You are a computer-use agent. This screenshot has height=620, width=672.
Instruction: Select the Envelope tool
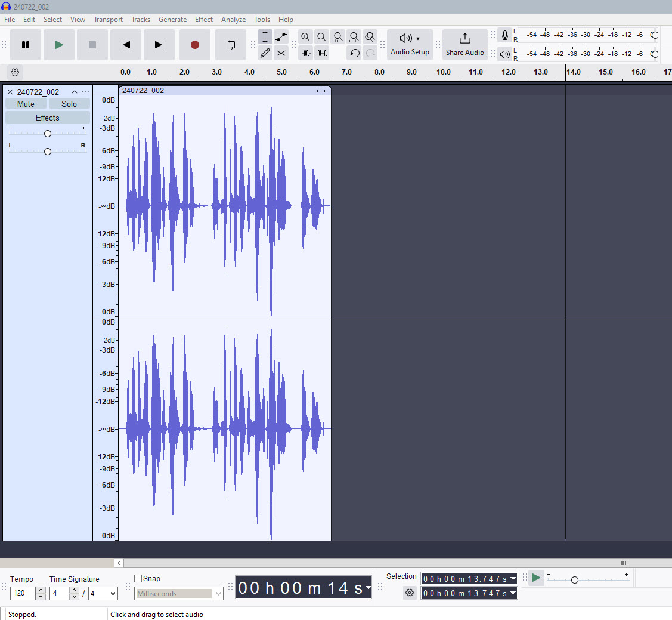click(x=281, y=37)
